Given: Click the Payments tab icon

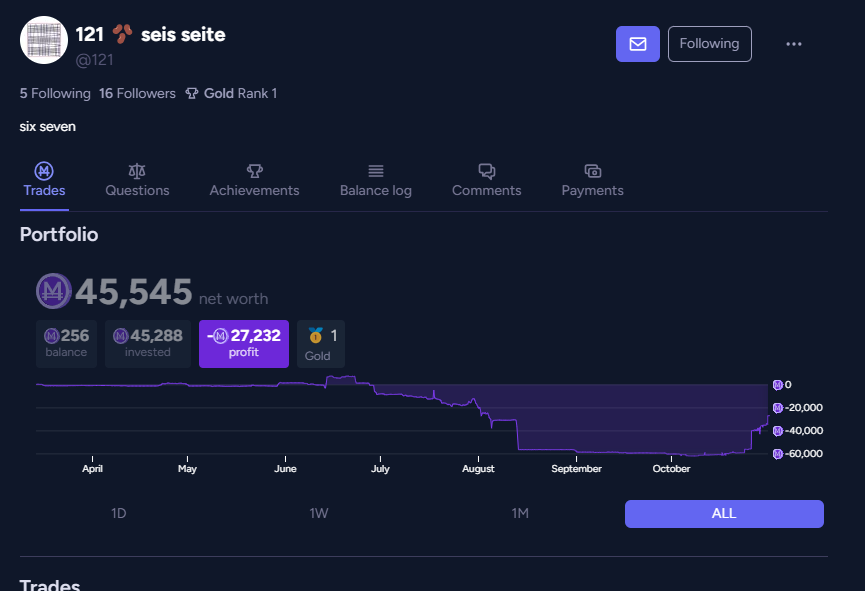Looking at the screenshot, I should pyautogui.click(x=592, y=171).
